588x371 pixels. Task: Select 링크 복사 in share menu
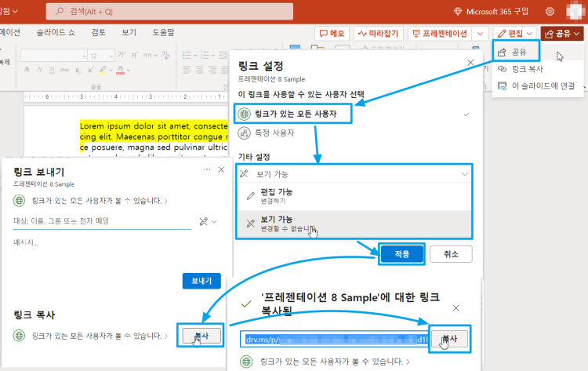tap(538, 69)
